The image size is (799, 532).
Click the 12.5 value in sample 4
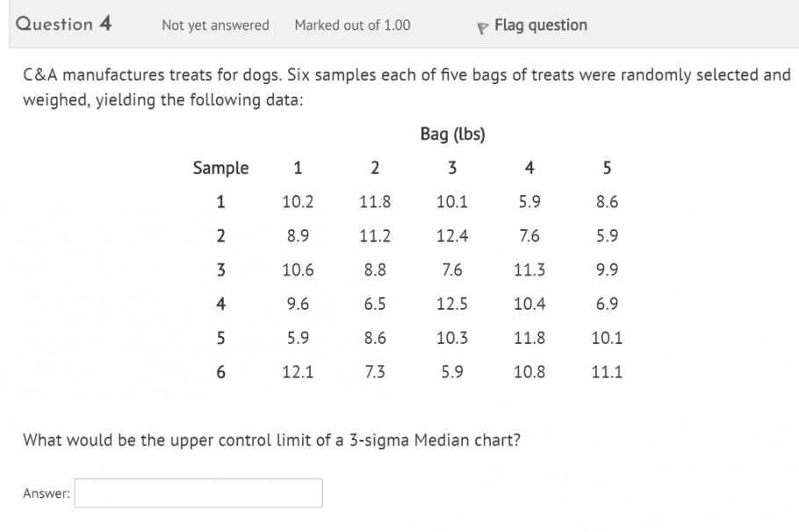[x=452, y=304]
